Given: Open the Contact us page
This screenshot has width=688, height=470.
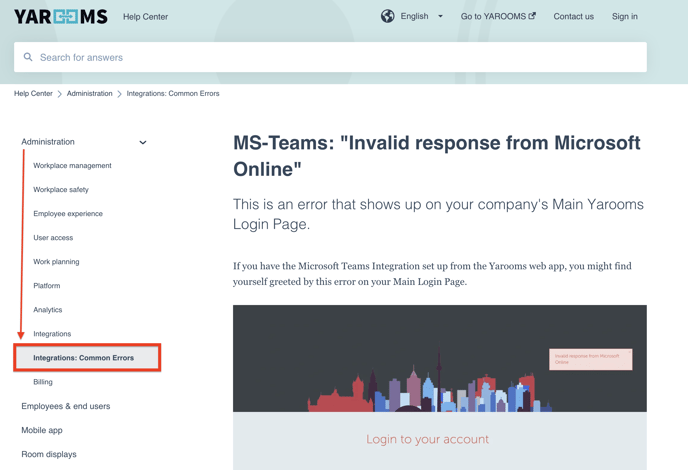Looking at the screenshot, I should pos(573,17).
